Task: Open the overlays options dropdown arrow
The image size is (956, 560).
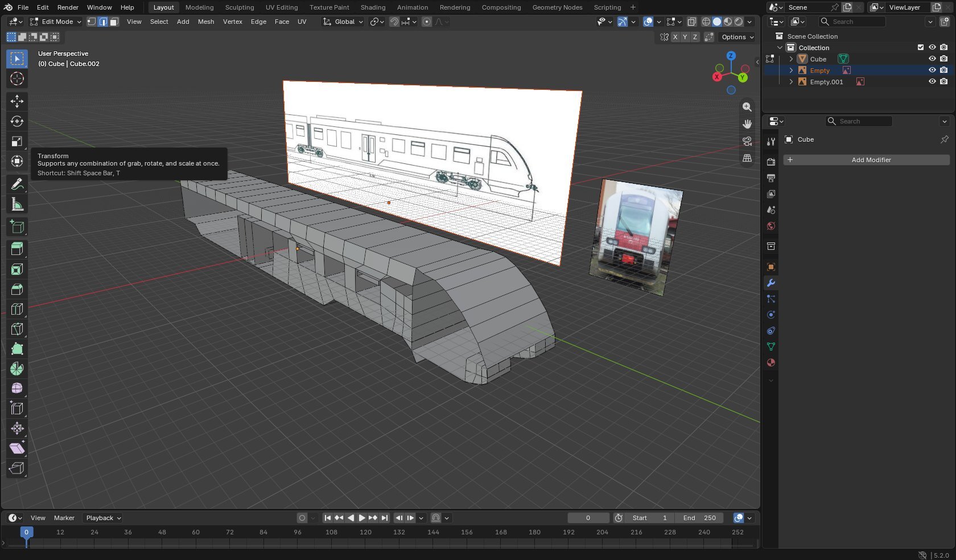Action: [x=658, y=22]
